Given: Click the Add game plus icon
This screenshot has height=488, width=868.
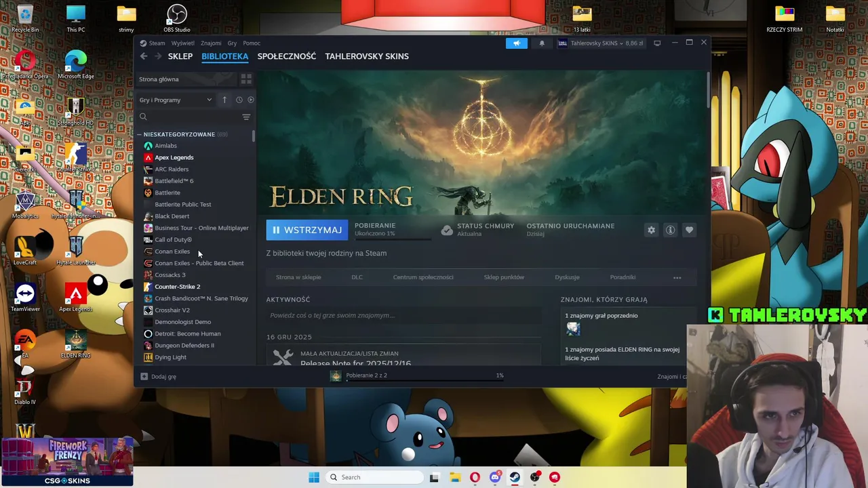Looking at the screenshot, I should [144, 376].
